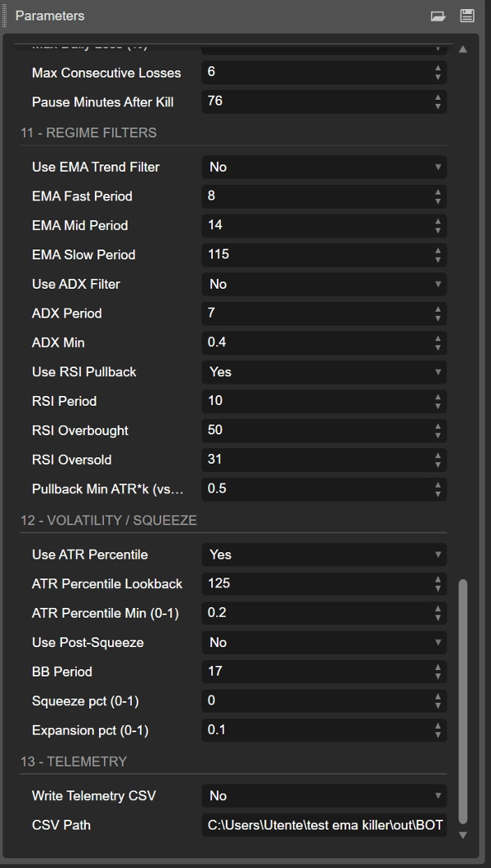Open the Use ADX Filter dropdown

(x=323, y=284)
